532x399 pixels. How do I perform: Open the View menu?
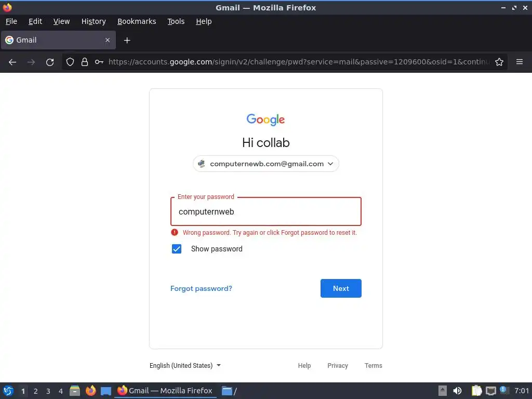coord(61,21)
